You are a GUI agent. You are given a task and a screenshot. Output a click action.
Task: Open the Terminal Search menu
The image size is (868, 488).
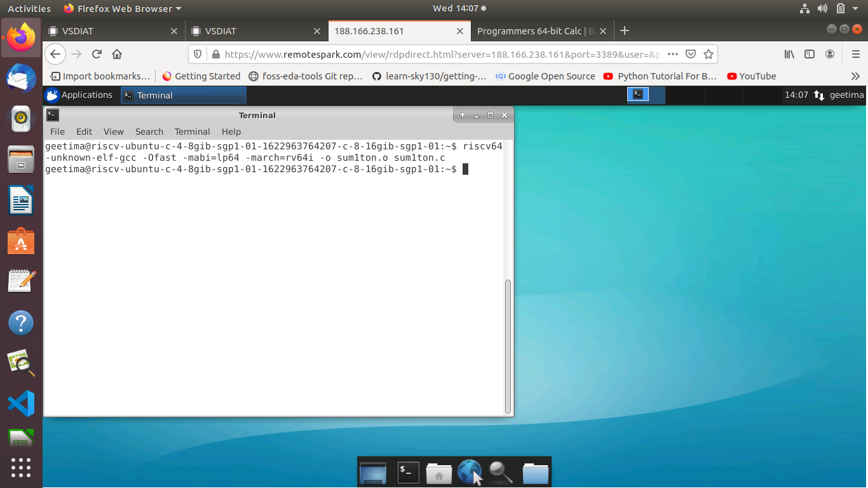tap(149, 132)
